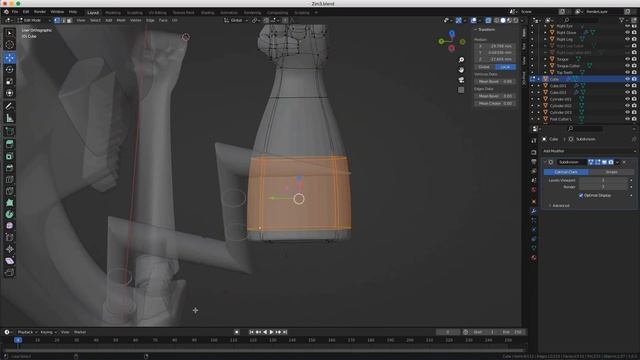Screen dimensions: 640x360
Task: Select the Knife tool
Action: coord(9,191)
